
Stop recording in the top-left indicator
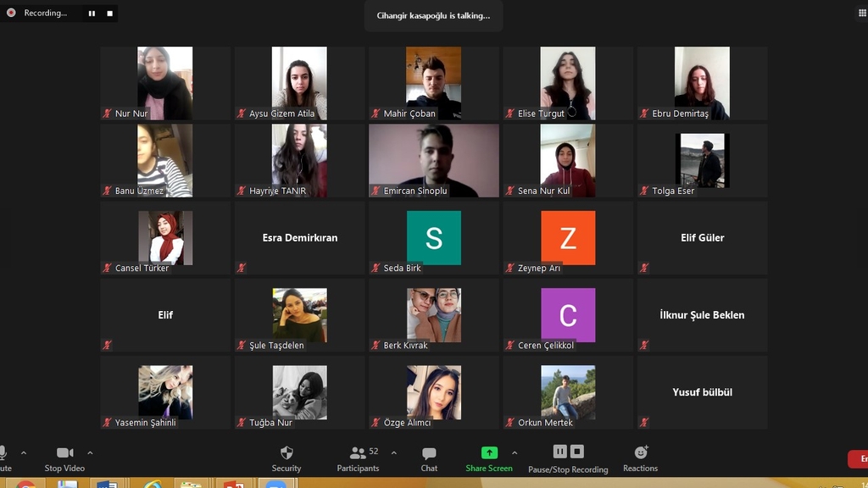pos(109,14)
